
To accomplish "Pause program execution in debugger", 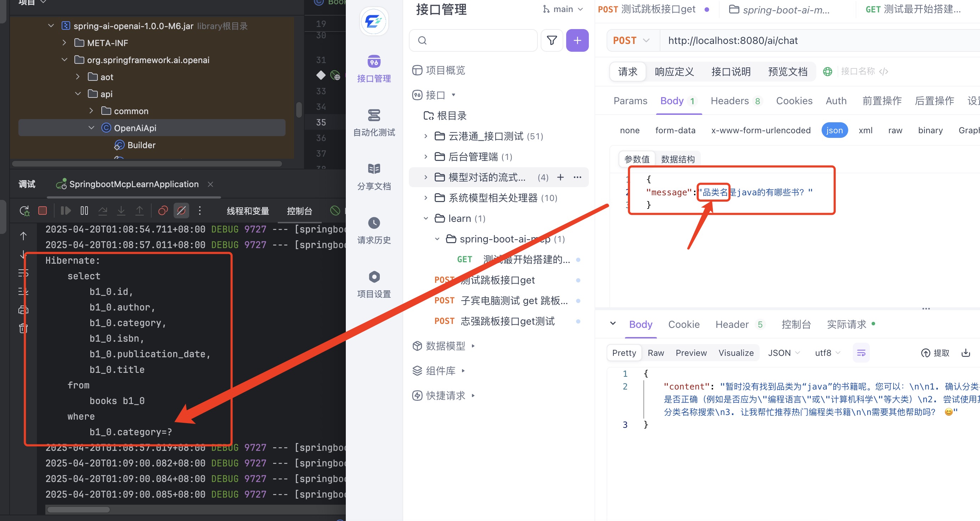I will click(84, 211).
